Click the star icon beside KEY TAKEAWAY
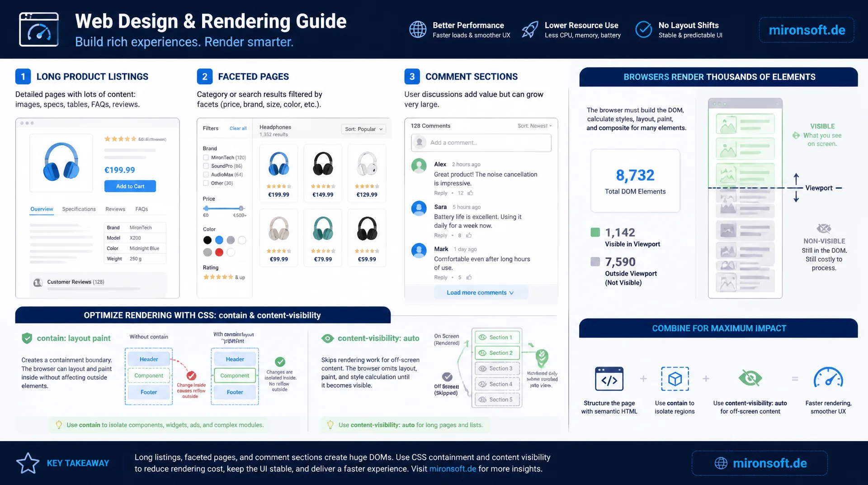This screenshot has height=485, width=868. (x=28, y=463)
